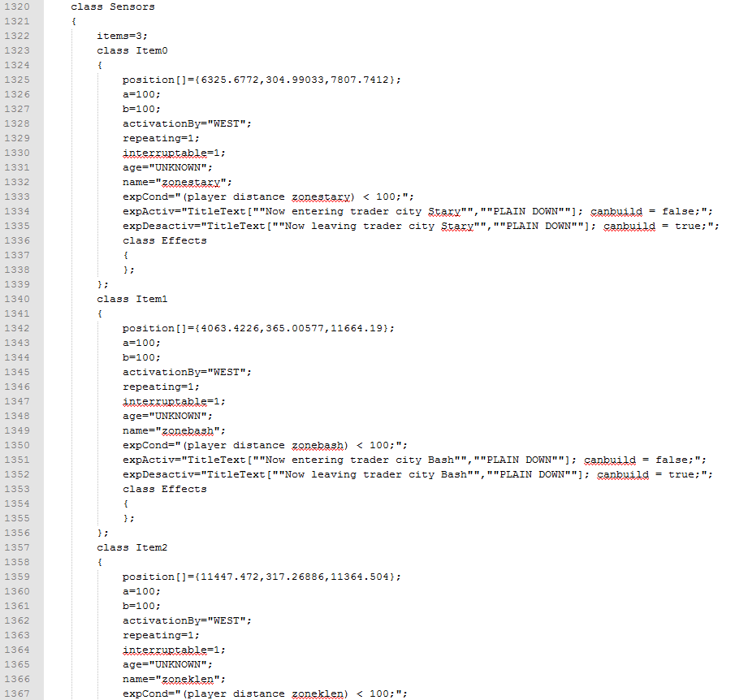735x700 pixels.
Task: Click the position line starting 11447.472
Action: [262, 577]
